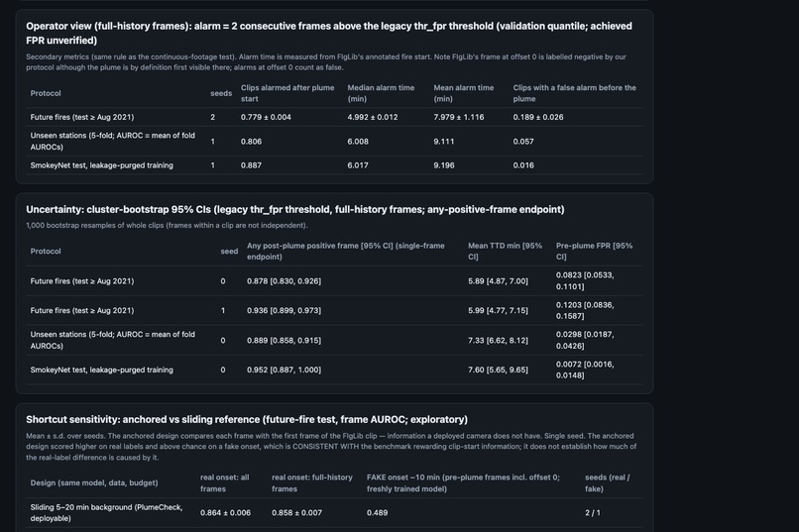Select the 'Shortcut sensitivity: anchored vs sliding reference' heading
Image resolution: width=799 pixels, height=532 pixels.
247,419
